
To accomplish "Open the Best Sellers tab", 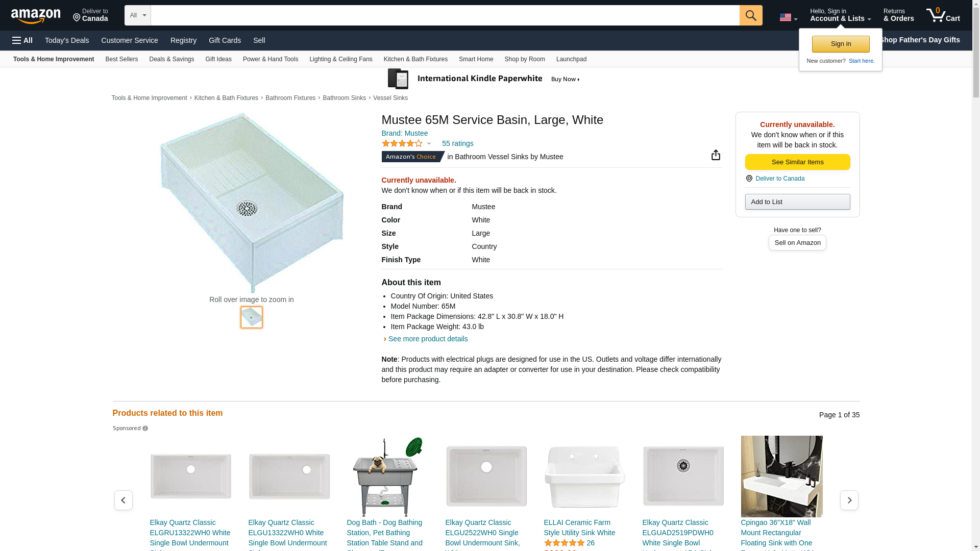I will pos(121,59).
